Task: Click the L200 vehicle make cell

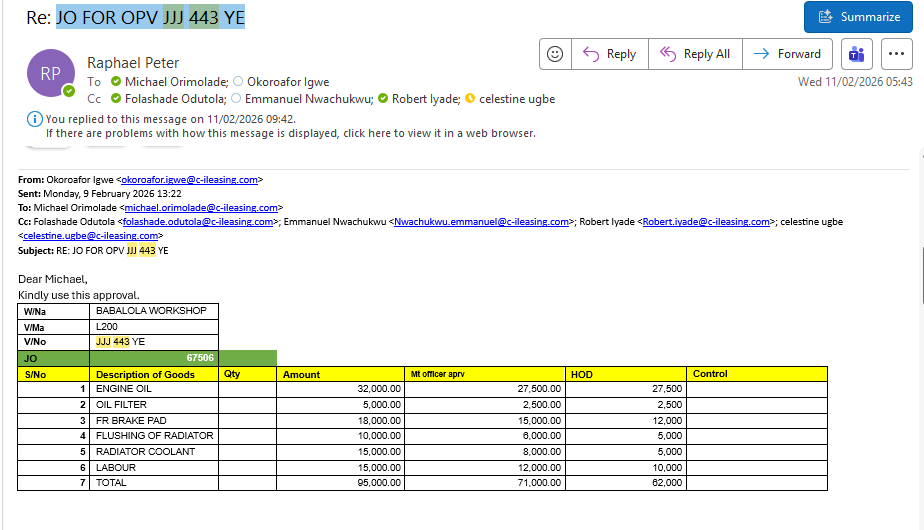Action: tap(154, 327)
